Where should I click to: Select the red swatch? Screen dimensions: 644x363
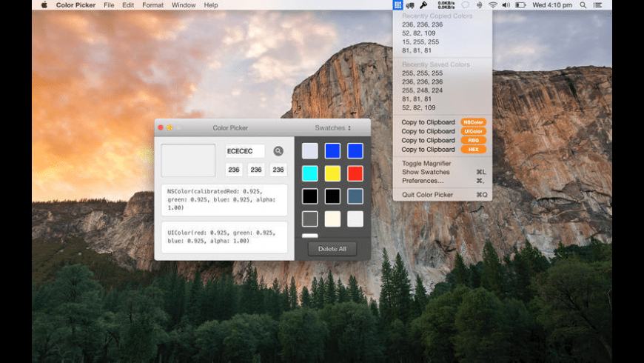[355, 173]
